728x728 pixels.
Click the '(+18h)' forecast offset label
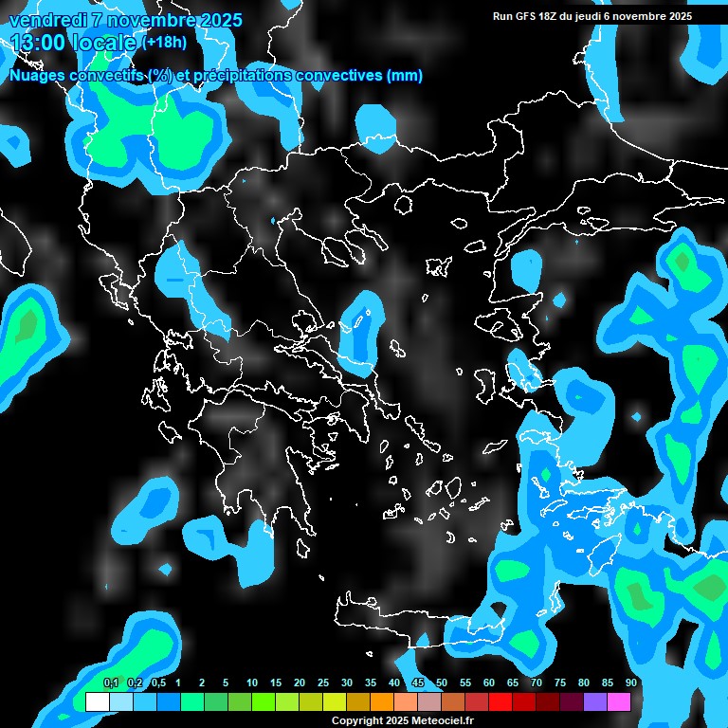(x=164, y=43)
